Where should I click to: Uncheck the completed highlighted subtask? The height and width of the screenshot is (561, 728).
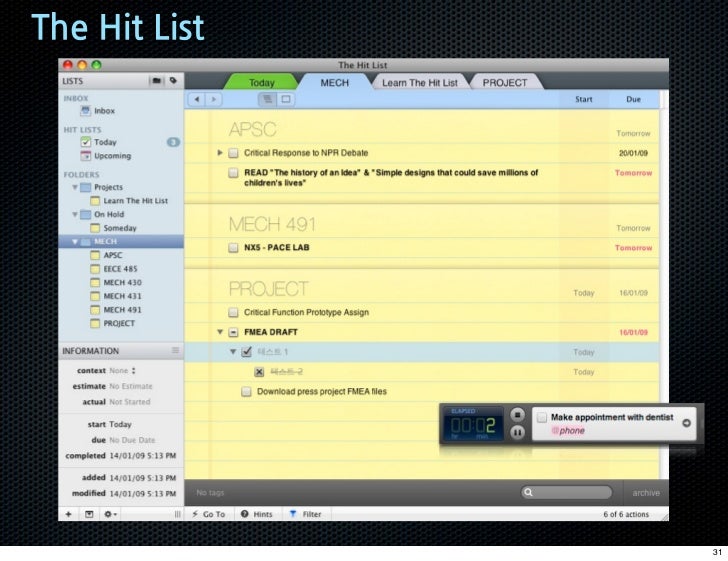pos(247,352)
